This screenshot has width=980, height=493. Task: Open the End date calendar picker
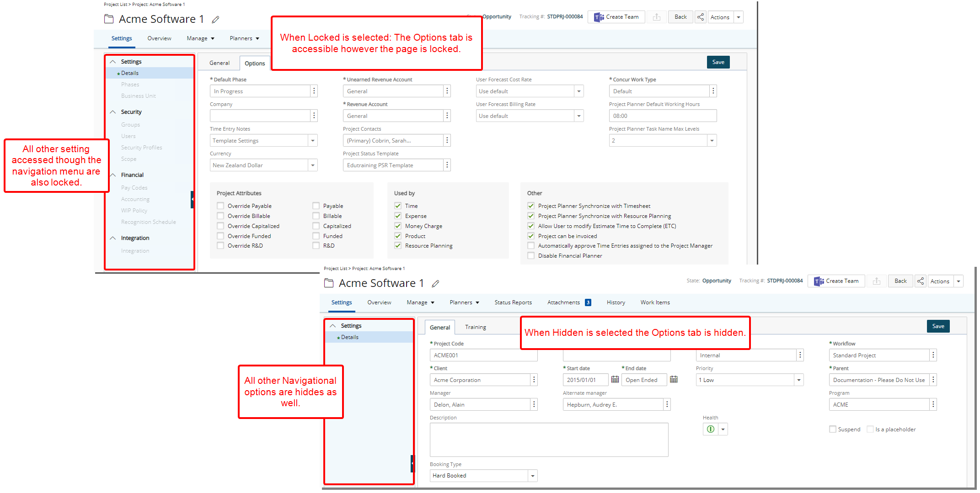tap(674, 380)
